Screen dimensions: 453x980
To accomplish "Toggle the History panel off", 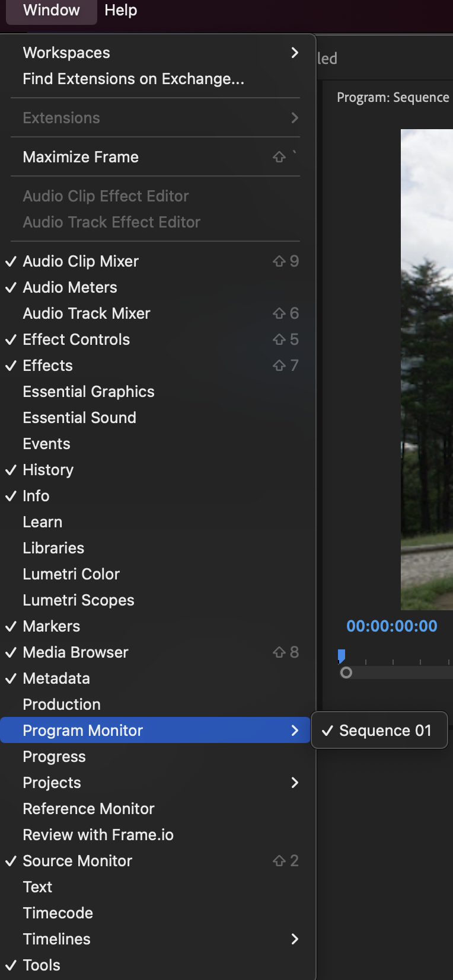I will point(48,470).
